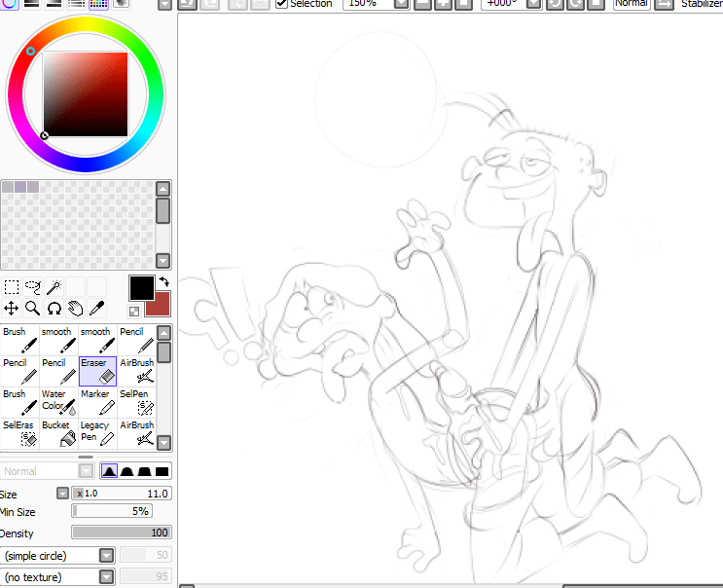Choose the Bucket fill tool
Image resolution: width=723 pixels, height=588 pixels.
[56, 433]
